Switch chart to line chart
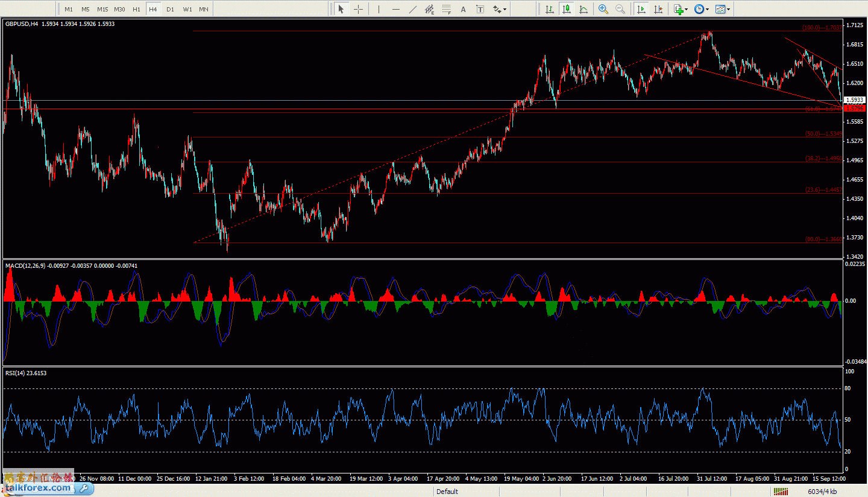 pos(583,9)
